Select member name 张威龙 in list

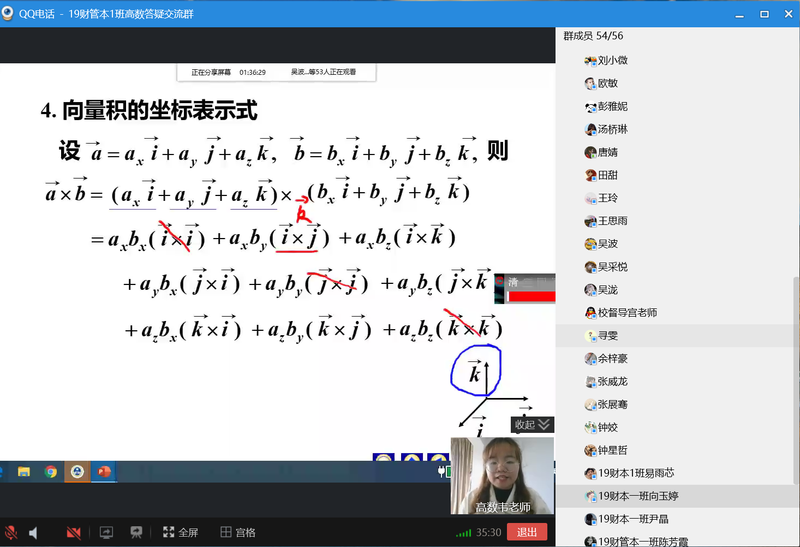(x=613, y=381)
